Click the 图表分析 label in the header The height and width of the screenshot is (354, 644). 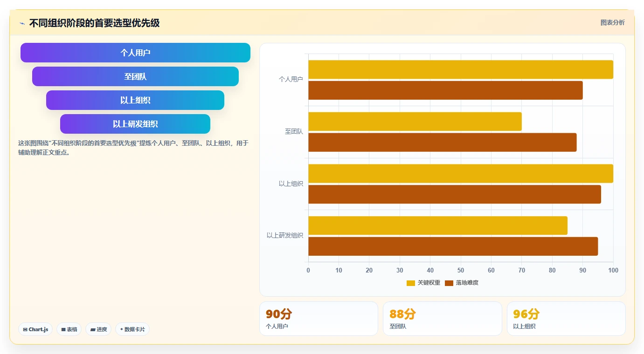(612, 22)
